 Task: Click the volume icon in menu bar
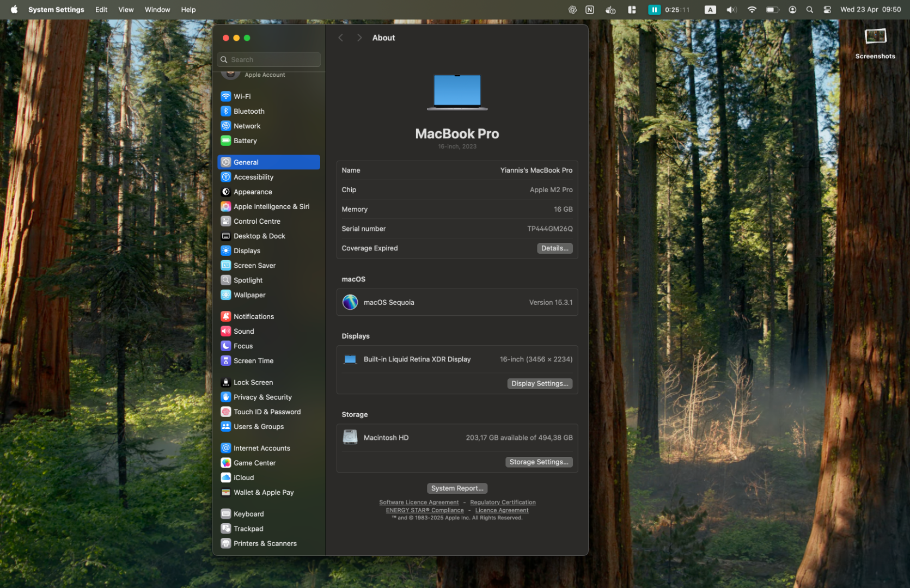click(x=731, y=9)
